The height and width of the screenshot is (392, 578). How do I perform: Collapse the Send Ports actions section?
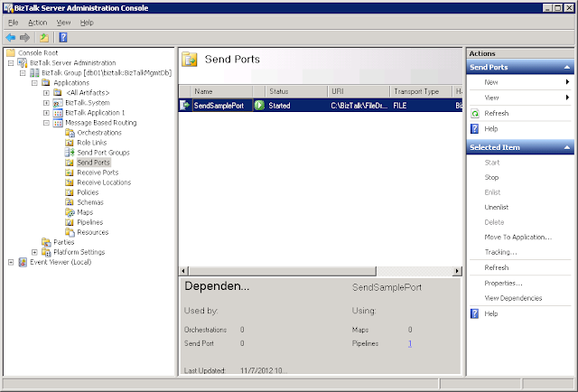pos(567,67)
